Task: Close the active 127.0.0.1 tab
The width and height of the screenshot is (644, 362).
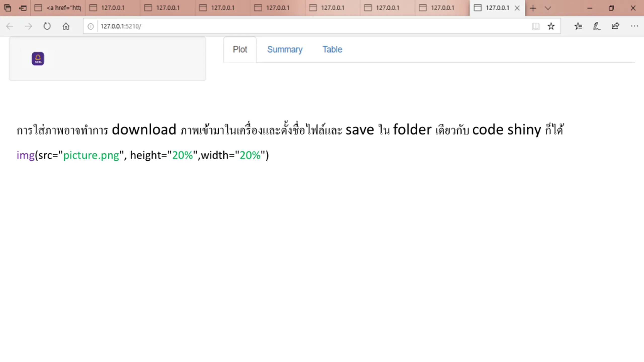Action: coord(517,8)
